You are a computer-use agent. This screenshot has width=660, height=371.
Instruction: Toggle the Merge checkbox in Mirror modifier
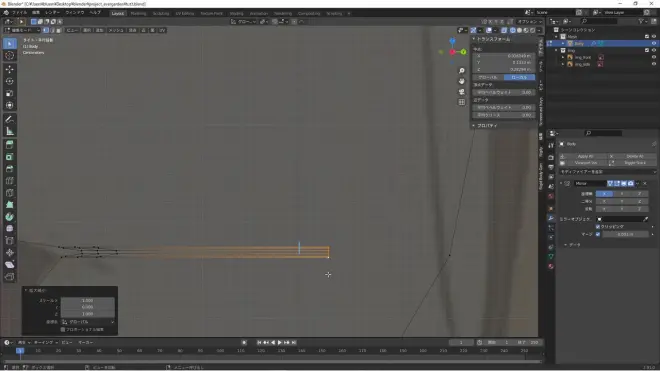tap(598, 234)
